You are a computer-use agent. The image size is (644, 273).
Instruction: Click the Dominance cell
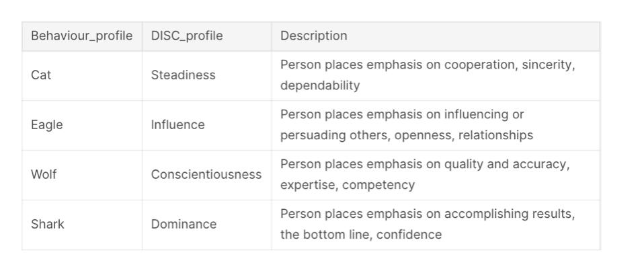click(206, 225)
